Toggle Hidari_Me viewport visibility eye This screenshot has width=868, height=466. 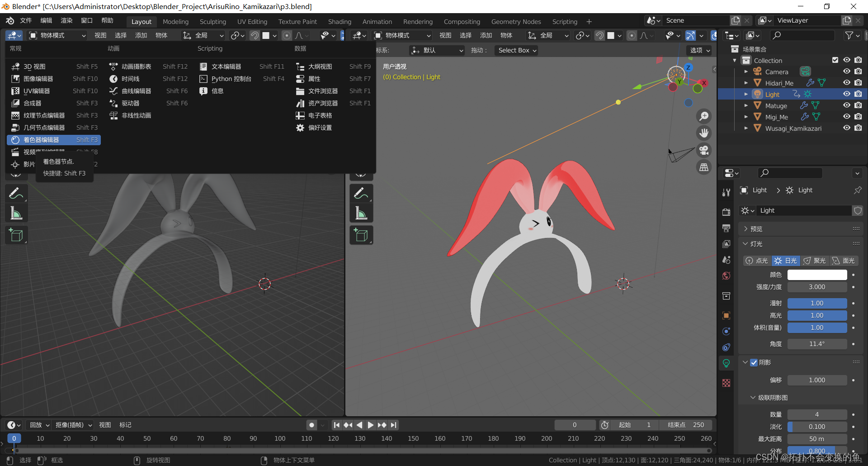click(847, 83)
